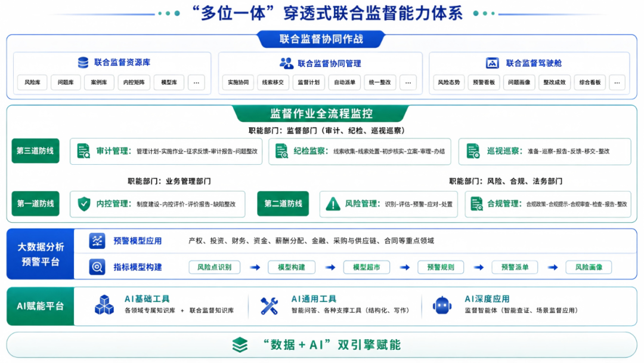The width and height of the screenshot is (644, 363).
Task: Select the dashboard icon beside 联合监督驾驶舱
Action: pyautogui.click(x=492, y=63)
